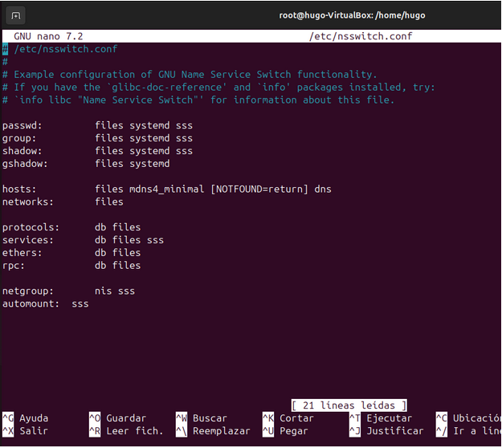This screenshot has height=448, width=502.
Task: Click the word dns in hosts line
Action: click(323, 189)
